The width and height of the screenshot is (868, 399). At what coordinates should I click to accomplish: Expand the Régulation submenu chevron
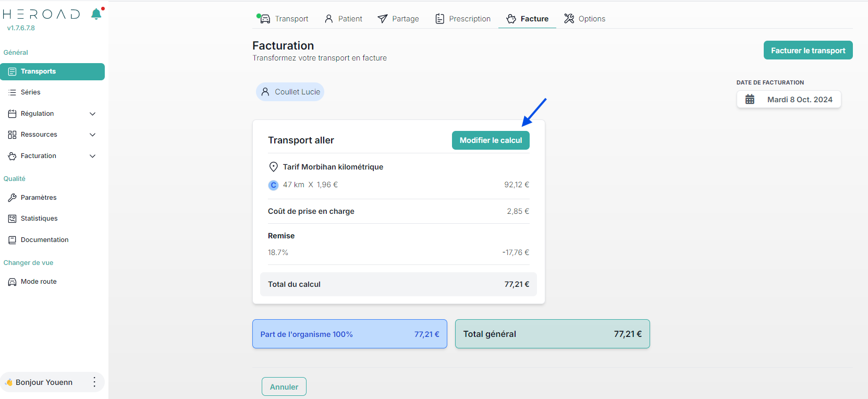point(93,114)
